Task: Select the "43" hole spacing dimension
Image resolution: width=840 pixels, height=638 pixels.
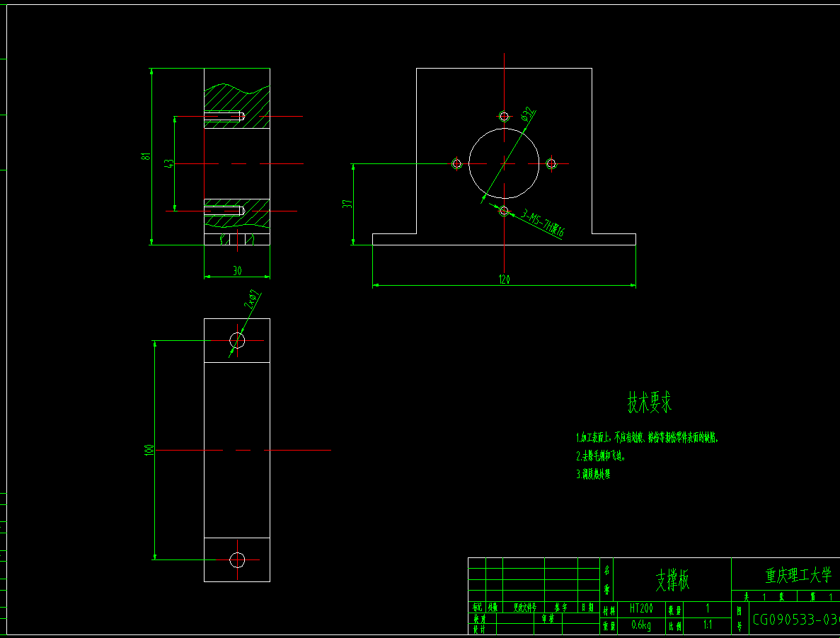Action: pyautogui.click(x=168, y=164)
